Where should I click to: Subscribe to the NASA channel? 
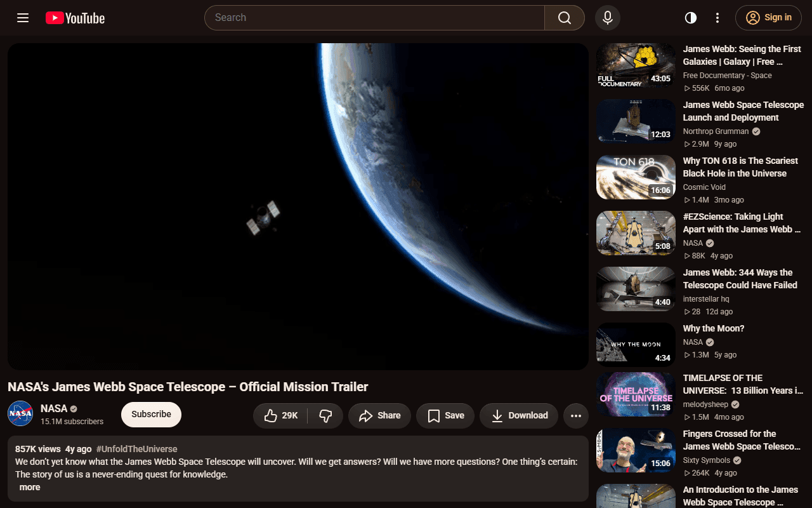point(151,415)
